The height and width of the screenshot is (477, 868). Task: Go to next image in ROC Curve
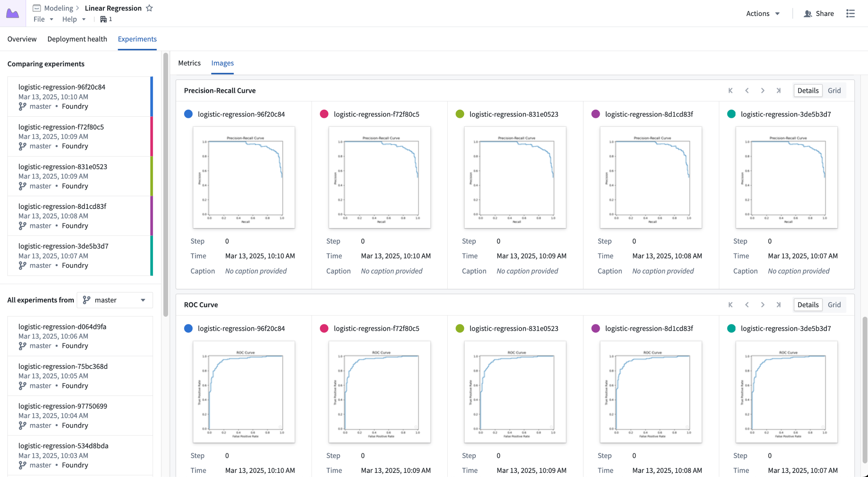coord(762,305)
